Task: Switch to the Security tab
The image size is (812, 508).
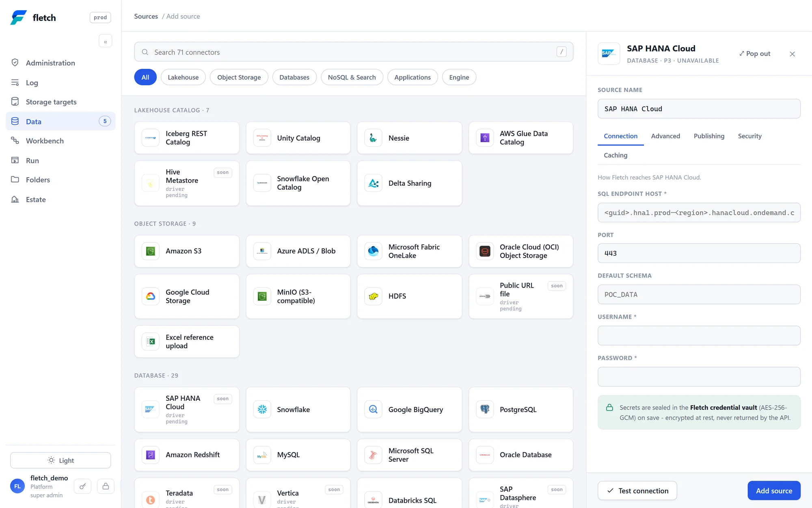Action: point(749,136)
